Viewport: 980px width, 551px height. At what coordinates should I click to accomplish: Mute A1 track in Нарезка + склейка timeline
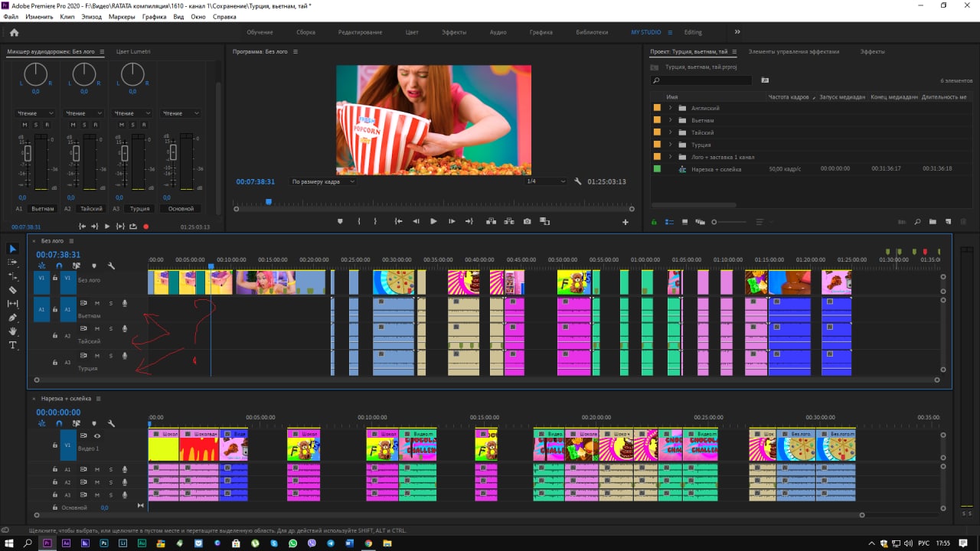click(97, 469)
